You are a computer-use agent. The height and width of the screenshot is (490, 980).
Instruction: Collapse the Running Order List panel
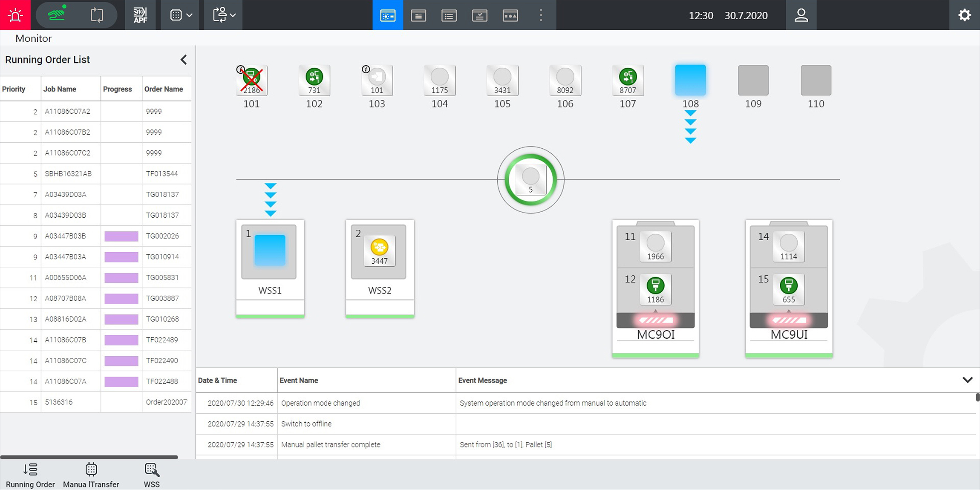click(x=184, y=60)
